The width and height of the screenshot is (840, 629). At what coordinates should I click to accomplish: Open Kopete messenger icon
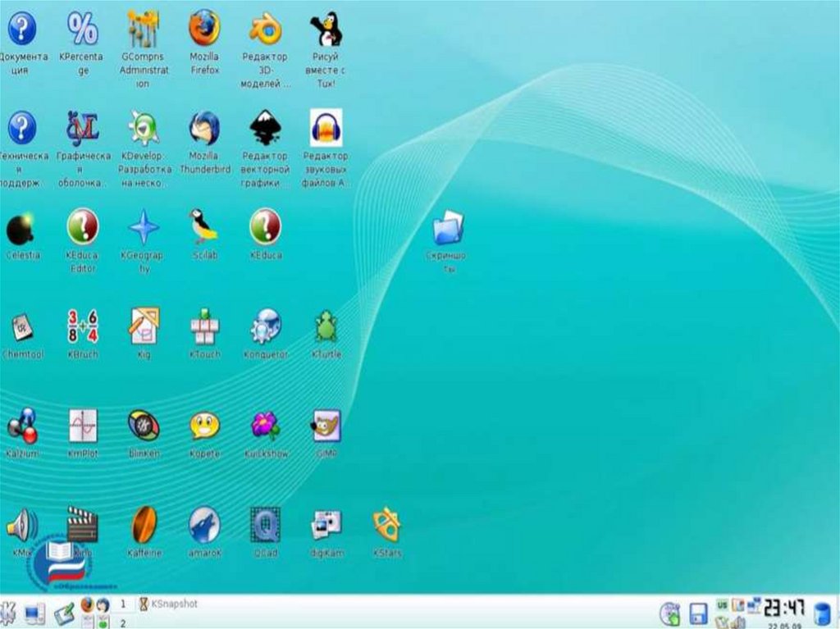tap(204, 426)
